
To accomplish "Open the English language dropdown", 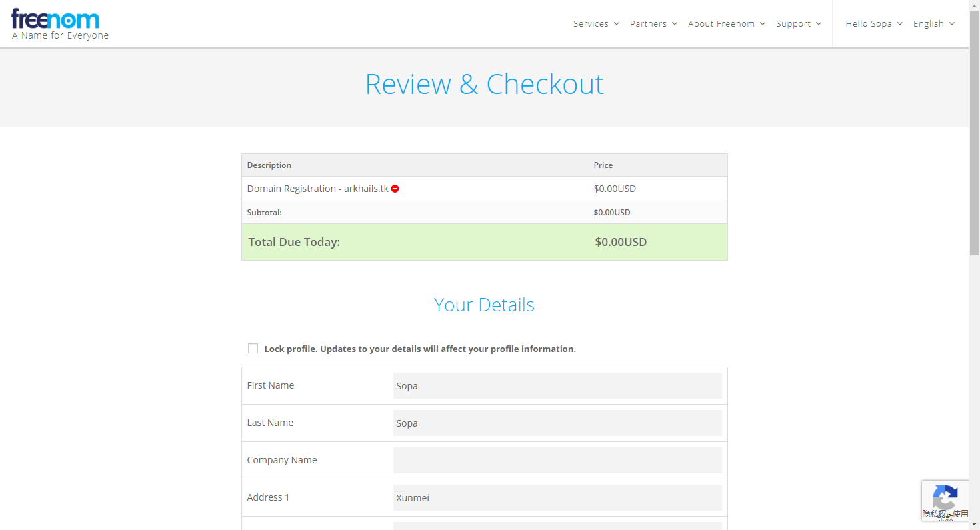I will click(x=934, y=23).
